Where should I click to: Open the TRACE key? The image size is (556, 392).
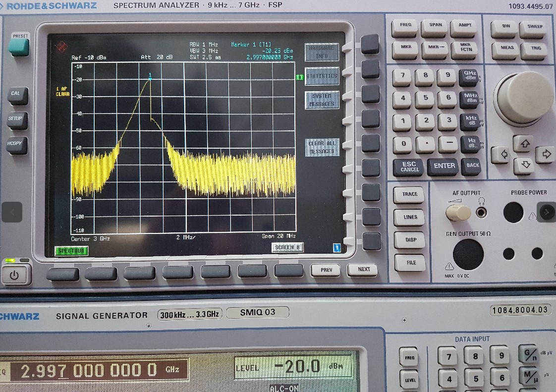pyautogui.click(x=409, y=195)
